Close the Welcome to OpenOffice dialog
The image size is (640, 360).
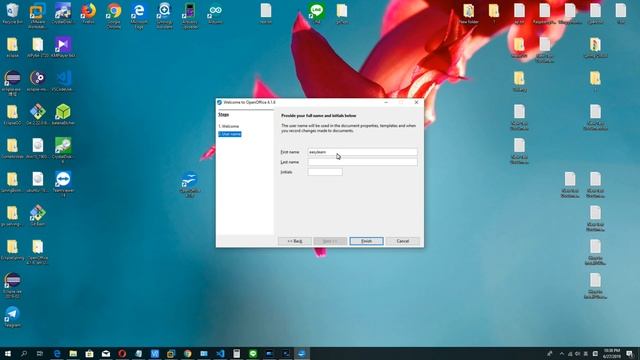pos(416,102)
